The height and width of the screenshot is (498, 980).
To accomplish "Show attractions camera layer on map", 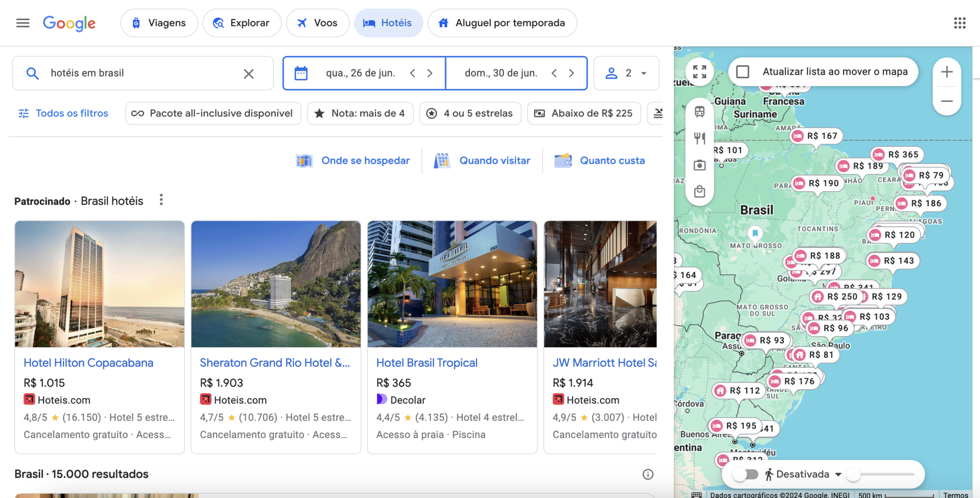I will pos(700,166).
